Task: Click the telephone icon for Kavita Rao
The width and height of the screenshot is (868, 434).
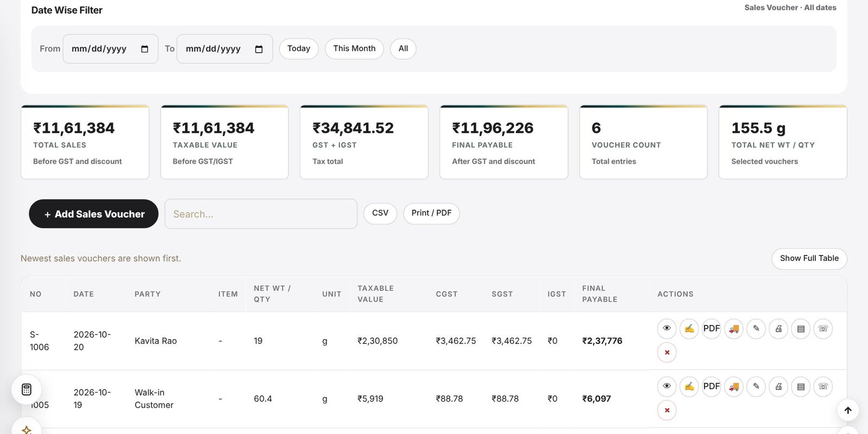Action: coord(822,329)
